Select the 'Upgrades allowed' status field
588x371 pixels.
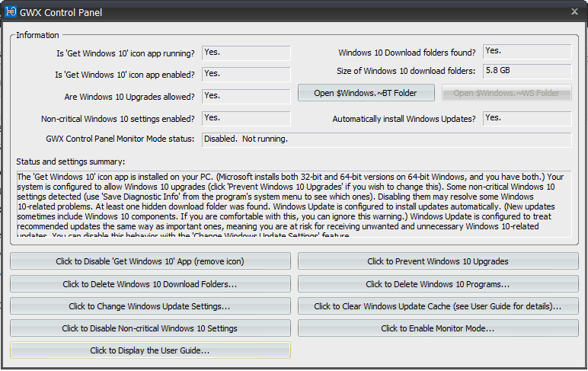coord(246,97)
